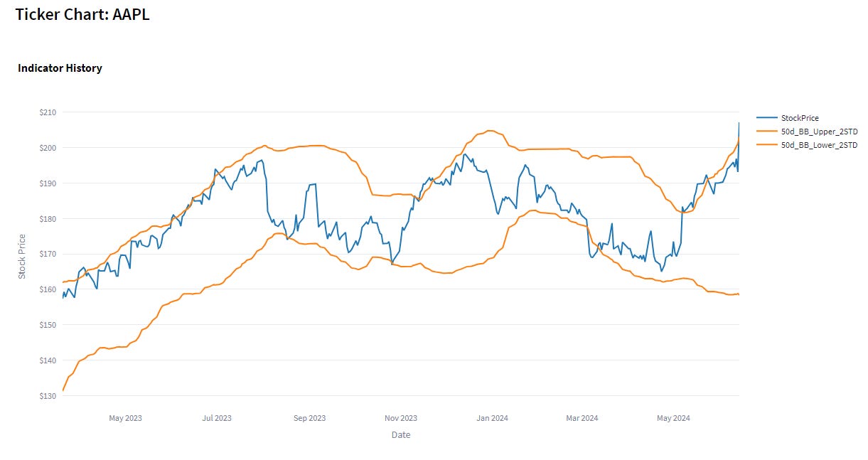Image resolution: width=868 pixels, height=460 pixels.
Task: Click the Jan 2024 x-axis label
Action: [x=493, y=418]
